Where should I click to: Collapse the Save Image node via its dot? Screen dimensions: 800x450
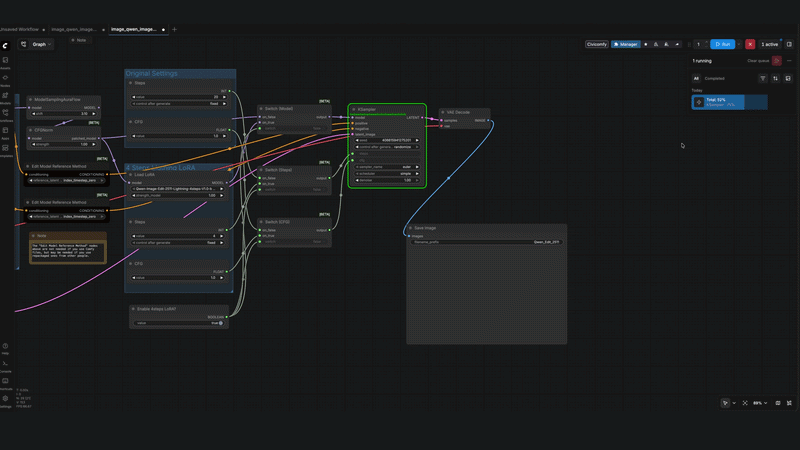click(x=411, y=228)
